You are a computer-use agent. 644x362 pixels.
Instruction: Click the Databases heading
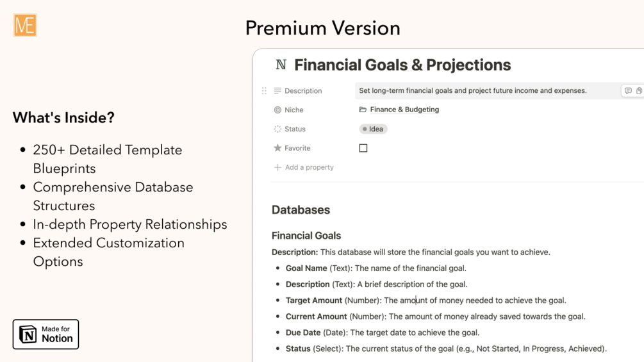point(301,210)
